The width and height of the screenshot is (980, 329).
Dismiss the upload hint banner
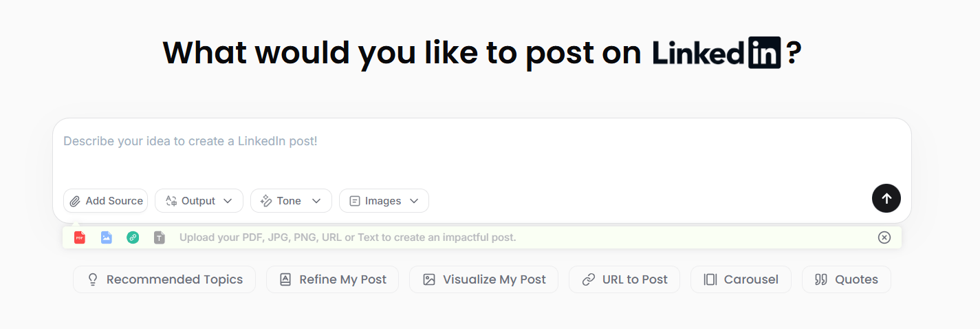tap(884, 237)
